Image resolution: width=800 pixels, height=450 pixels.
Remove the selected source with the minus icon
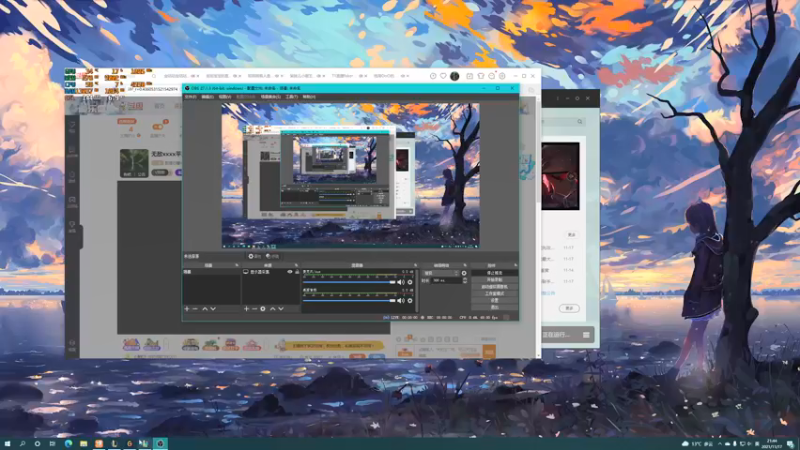[254, 309]
